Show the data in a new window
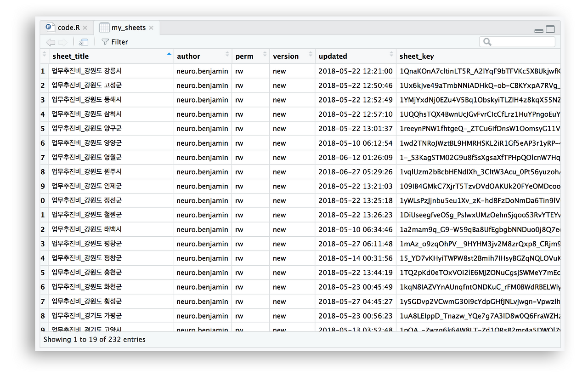This screenshot has width=588, height=387. [83, 42]
